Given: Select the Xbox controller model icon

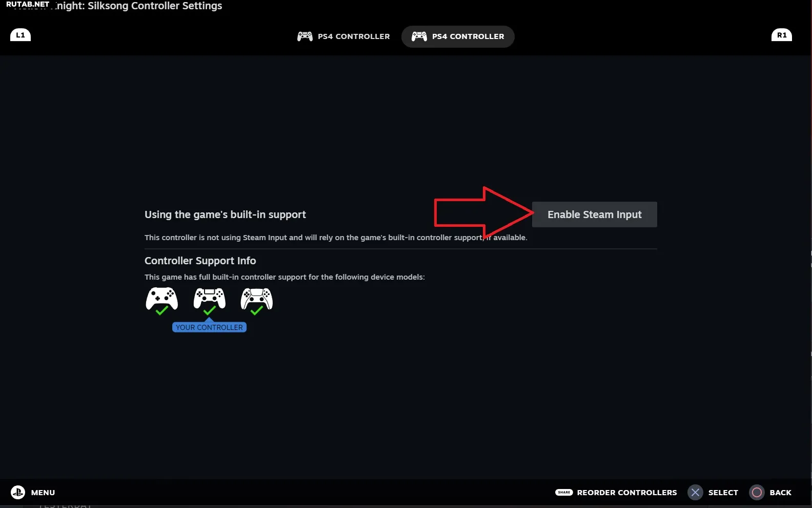Looking at the screenshot, I should (x=162, y=298).
